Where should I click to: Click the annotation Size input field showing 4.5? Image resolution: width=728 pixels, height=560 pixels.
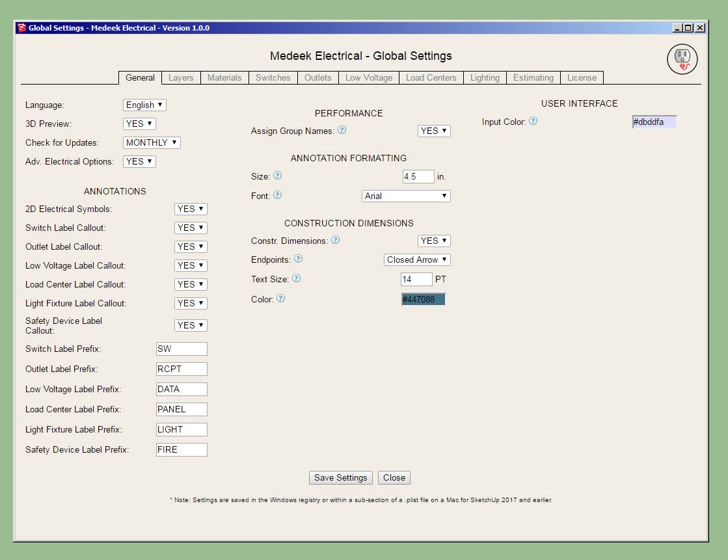[x=418, y=176]
